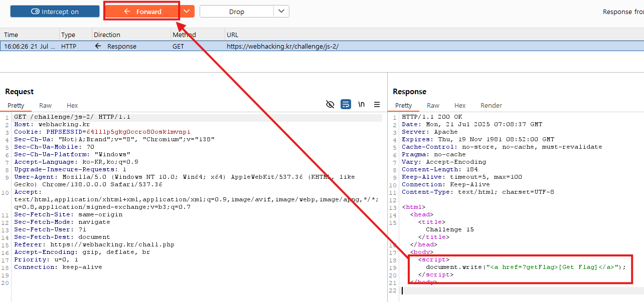The width and height of the screenshot is (644, 302).
Task: Open the Request panel hamburger menu
Action: tap(377, 104)
